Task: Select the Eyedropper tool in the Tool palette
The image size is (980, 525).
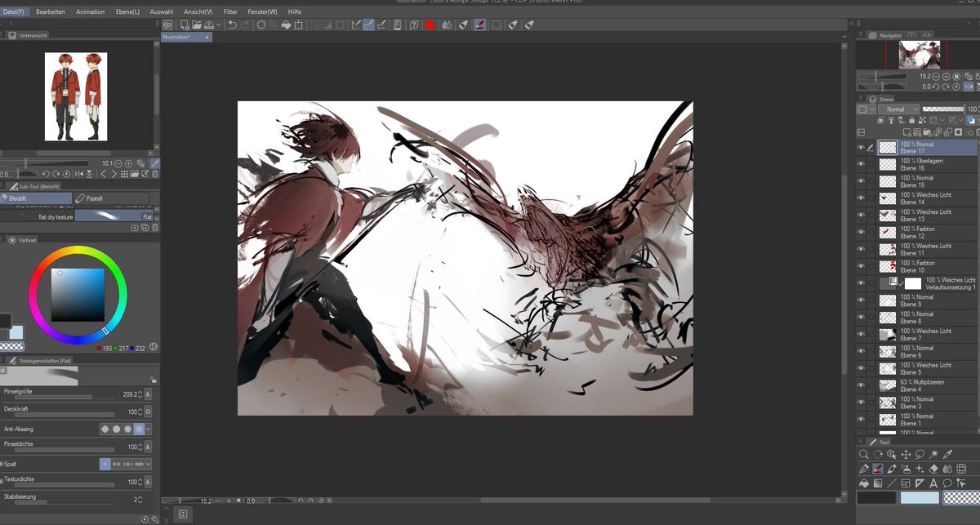Action: pyautogui.click(x=947, y=454)
